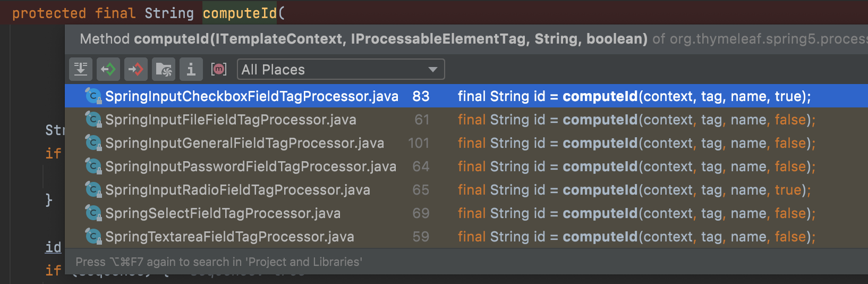
Task: Select the SpringInputCheckboxFieldTagProcessor.java usage
Action: 251,96
